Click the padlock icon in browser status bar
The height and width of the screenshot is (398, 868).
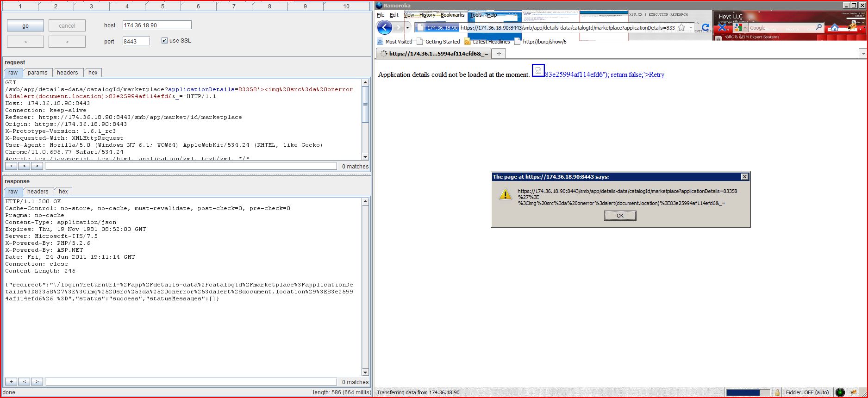(x=777, y=392)
